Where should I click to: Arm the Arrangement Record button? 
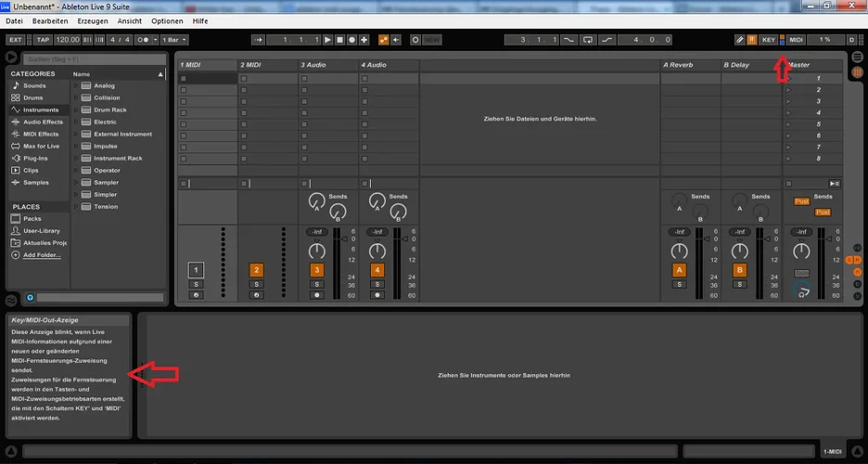(352, 40)
